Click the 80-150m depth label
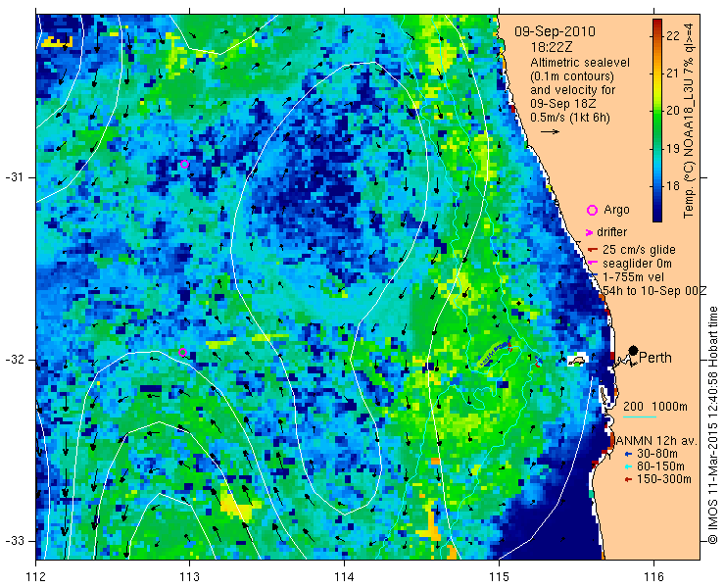725x588 pixels. (x=660, y=466)
